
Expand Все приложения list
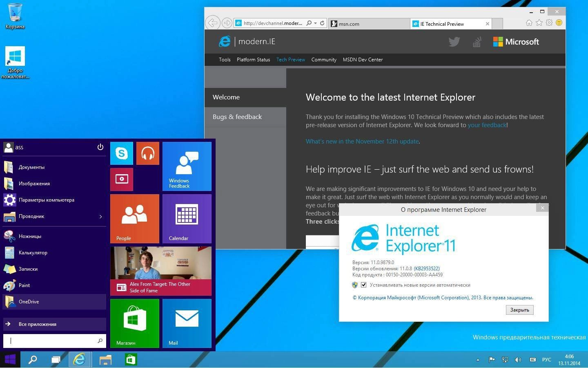click(x=54, y=324)
